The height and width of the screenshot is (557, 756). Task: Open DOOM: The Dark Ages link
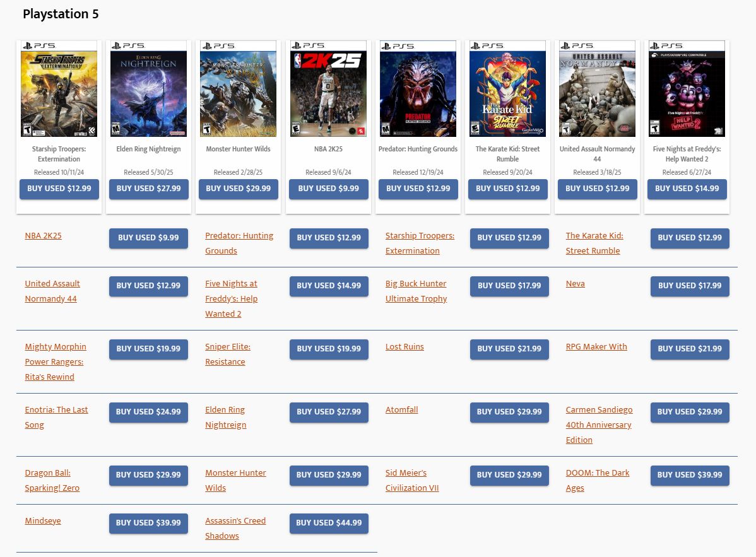(x=598, y=481)
